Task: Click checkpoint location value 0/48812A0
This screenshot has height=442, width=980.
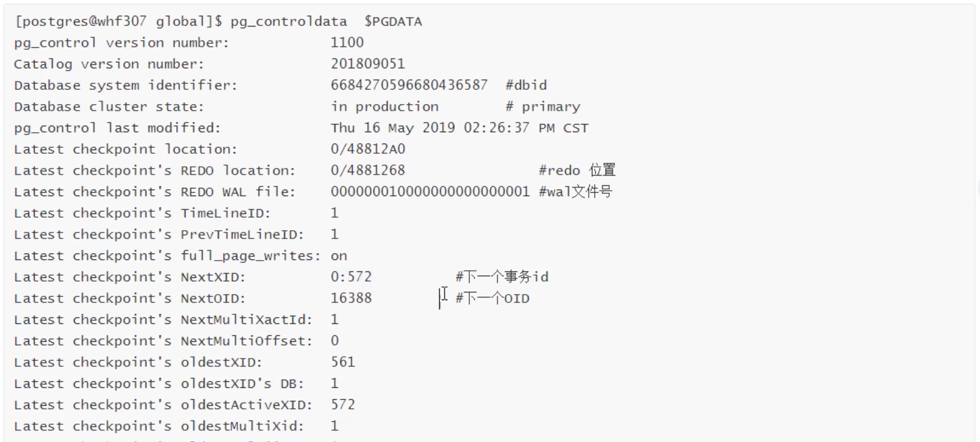Action: click(368, 149)
